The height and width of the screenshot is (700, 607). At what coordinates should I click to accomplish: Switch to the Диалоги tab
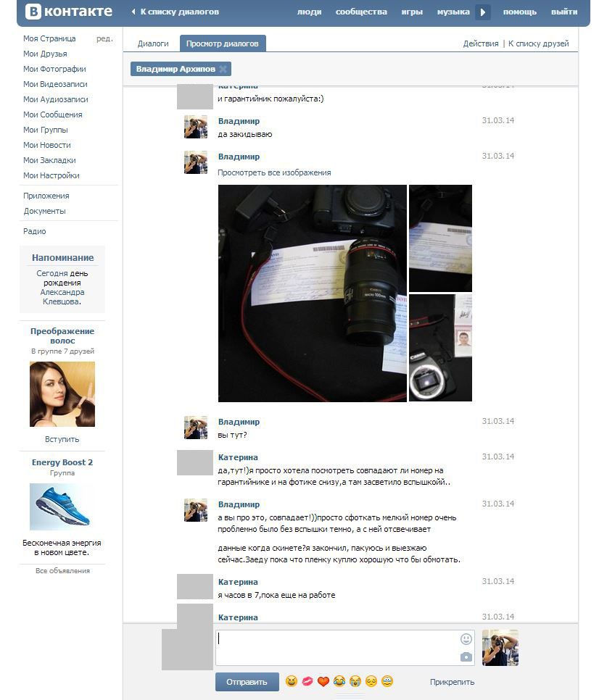click(x=153, y=43)
